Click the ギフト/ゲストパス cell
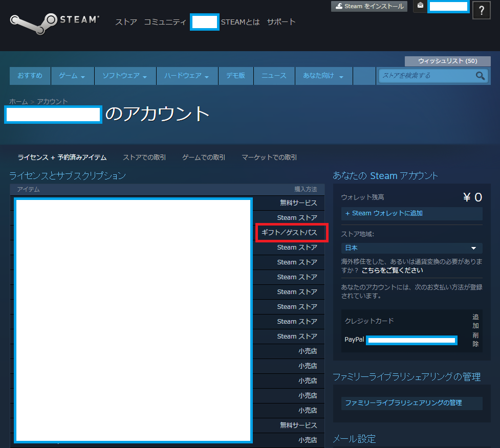 [x=290, y=233]
